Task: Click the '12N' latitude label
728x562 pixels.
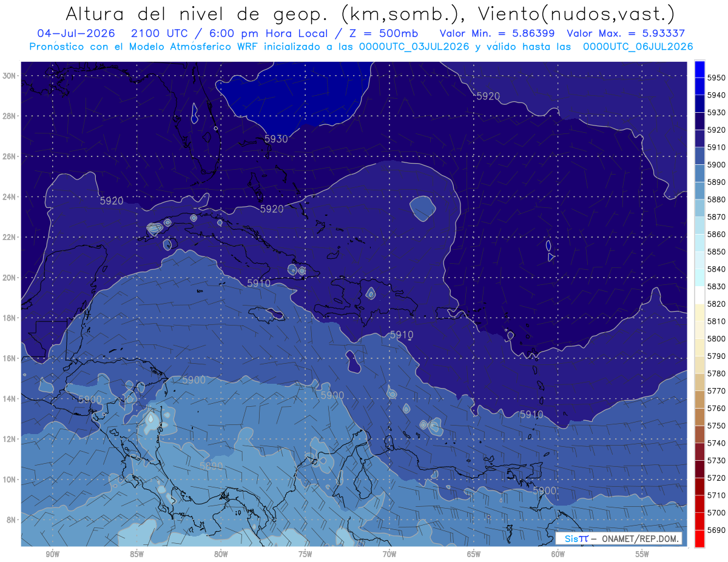Action: pyautogui.click(x=9, y=439)
